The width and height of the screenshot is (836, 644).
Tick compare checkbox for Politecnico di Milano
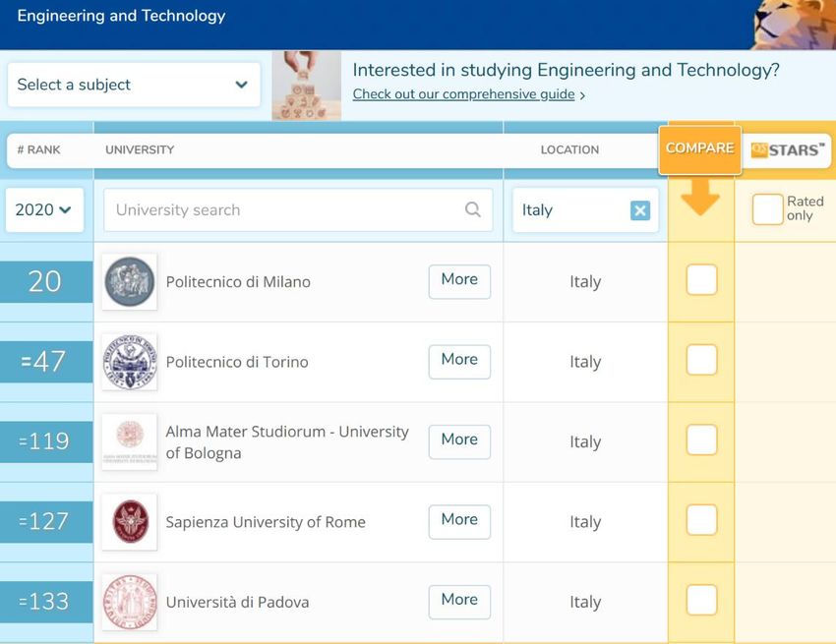point(701,280)
